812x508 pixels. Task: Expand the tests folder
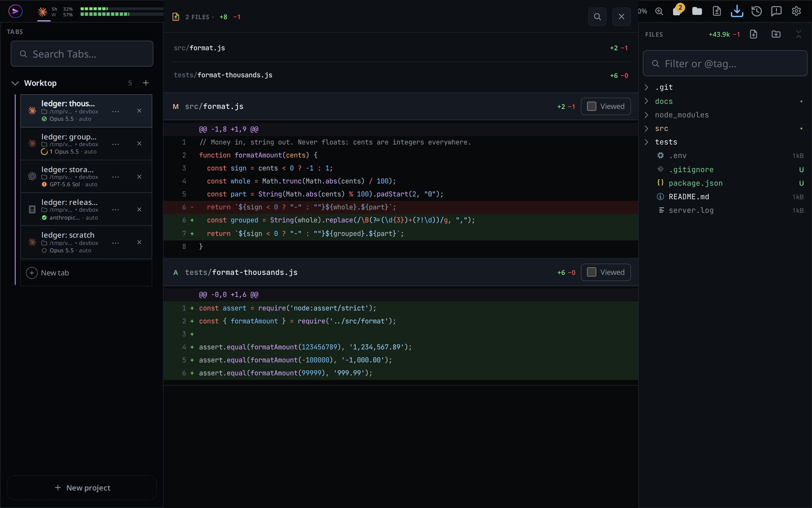(646, 142)
